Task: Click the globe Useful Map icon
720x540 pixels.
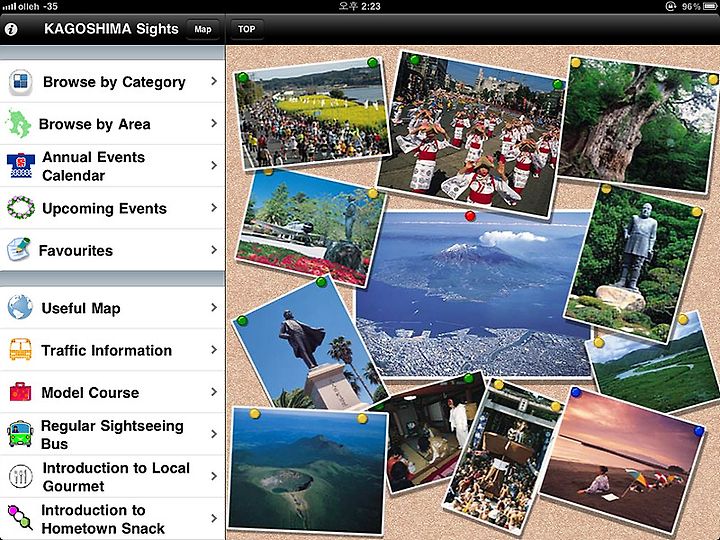Action: coord(20,308)
